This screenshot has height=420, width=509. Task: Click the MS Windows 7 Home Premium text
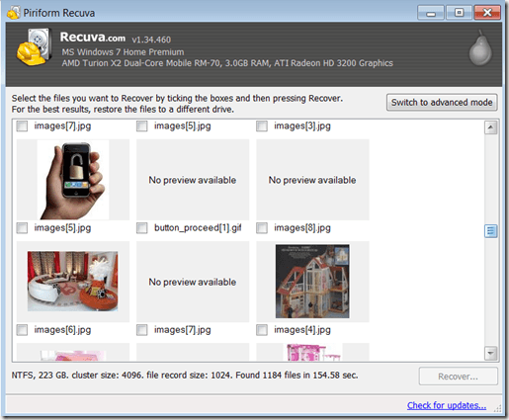click(123, 52)
